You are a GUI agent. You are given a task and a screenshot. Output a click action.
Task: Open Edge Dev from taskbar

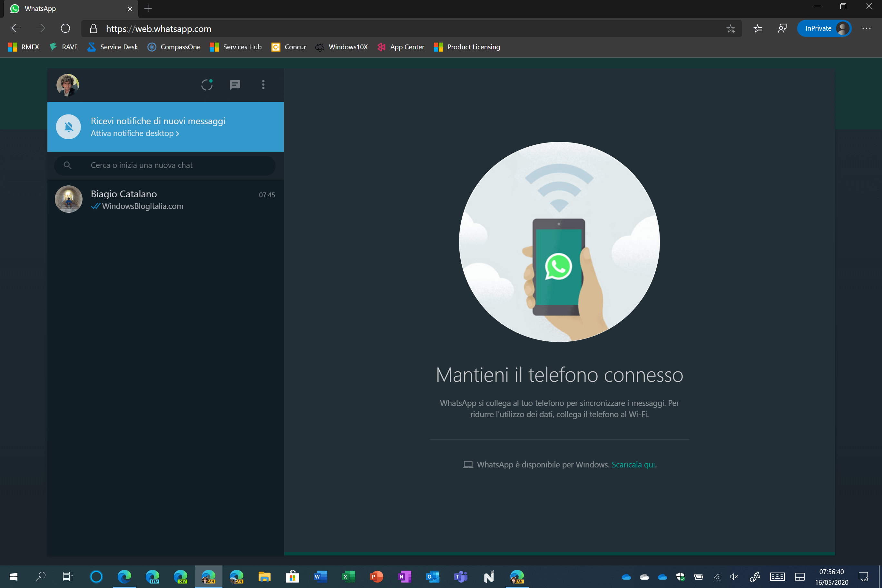tap(181, 577)
